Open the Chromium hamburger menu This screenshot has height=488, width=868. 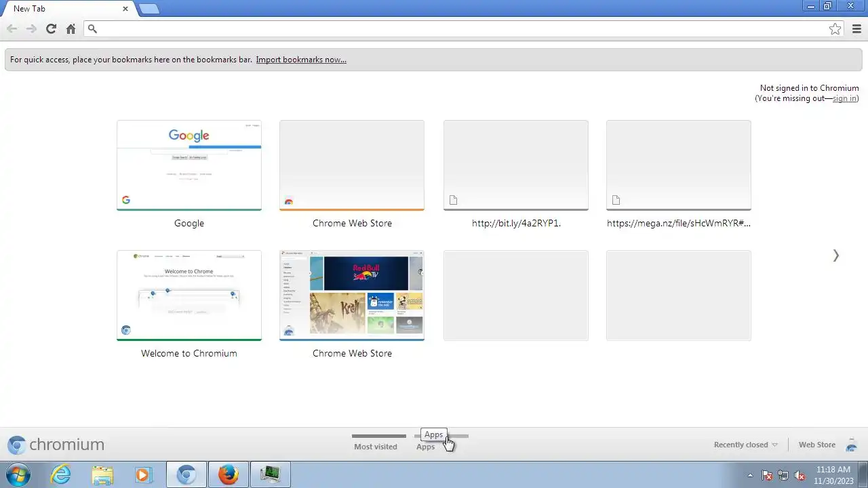point(856,28)
